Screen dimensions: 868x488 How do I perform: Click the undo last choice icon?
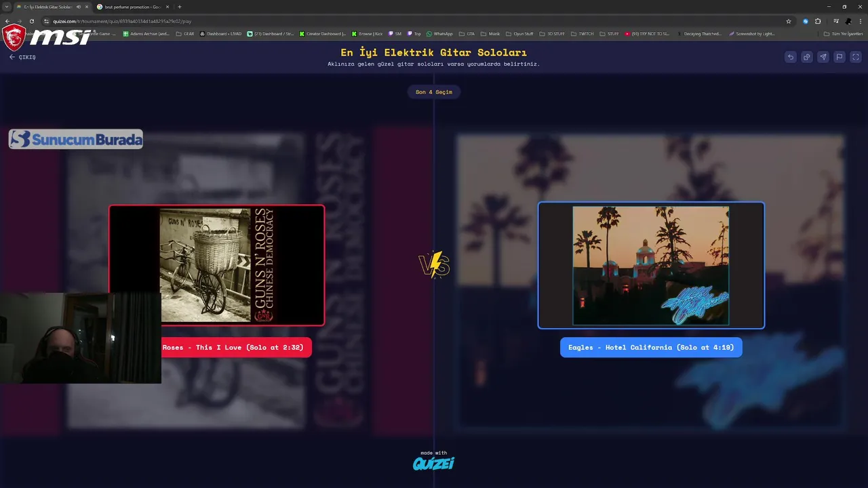(x=790, y=57)
